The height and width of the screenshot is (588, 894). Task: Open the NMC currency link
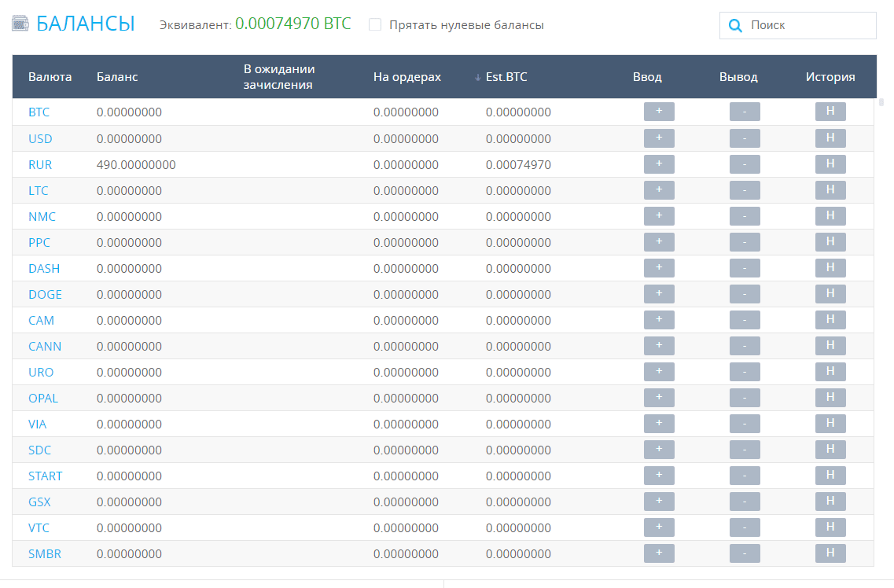(x=42, y=217)
